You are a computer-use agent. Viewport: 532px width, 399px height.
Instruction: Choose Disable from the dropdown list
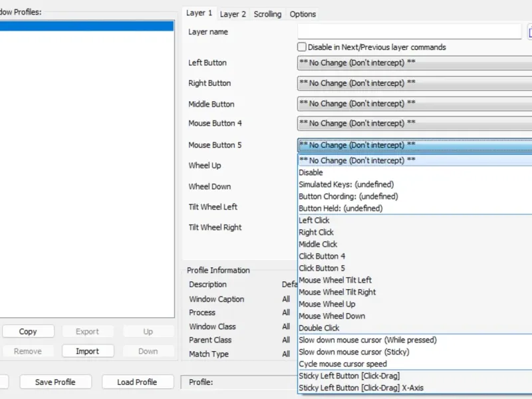(x=415, y=172)
